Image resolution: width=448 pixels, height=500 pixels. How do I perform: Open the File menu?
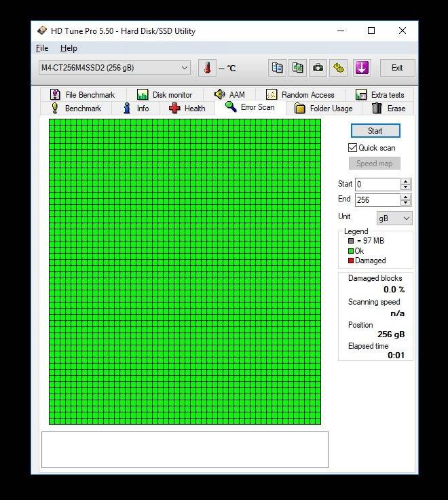coord(42,48)
